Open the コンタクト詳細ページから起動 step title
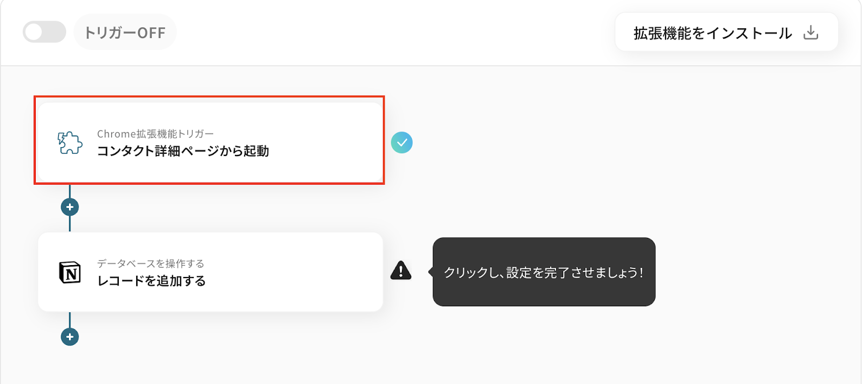This screenshot has height=384, width=868. tap(183, 151)
